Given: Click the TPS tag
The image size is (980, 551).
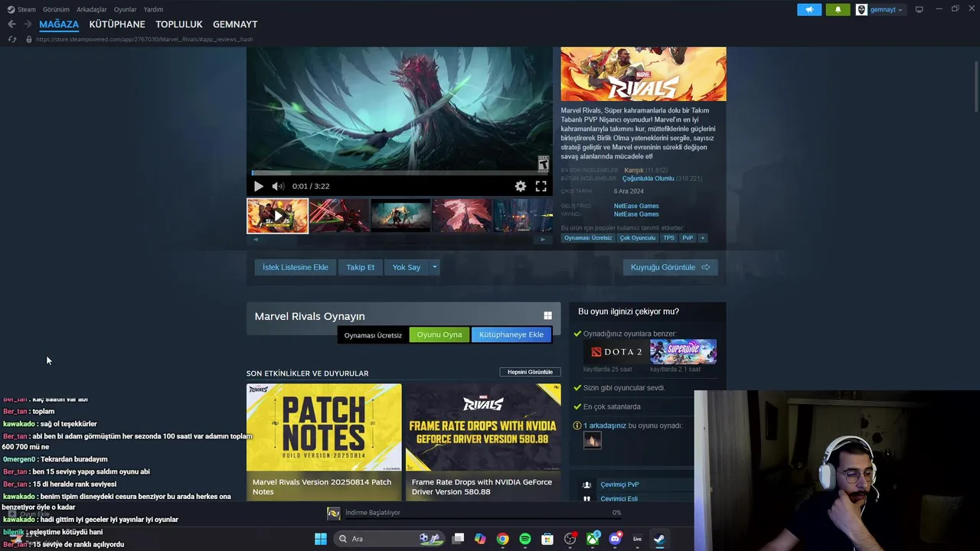Looking at the screenshot, I should pos(668,238).
